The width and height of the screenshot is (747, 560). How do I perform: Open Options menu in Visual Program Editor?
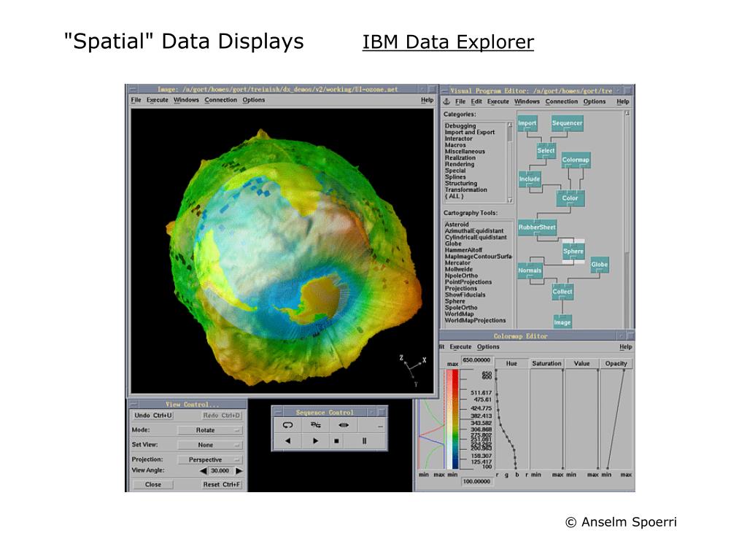[x=595, y=101]
